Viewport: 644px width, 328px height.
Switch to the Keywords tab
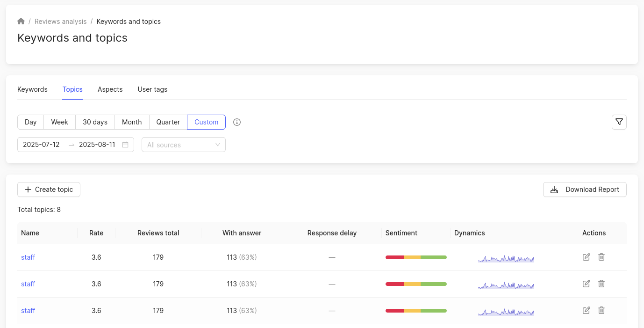[x=32, y=89]
